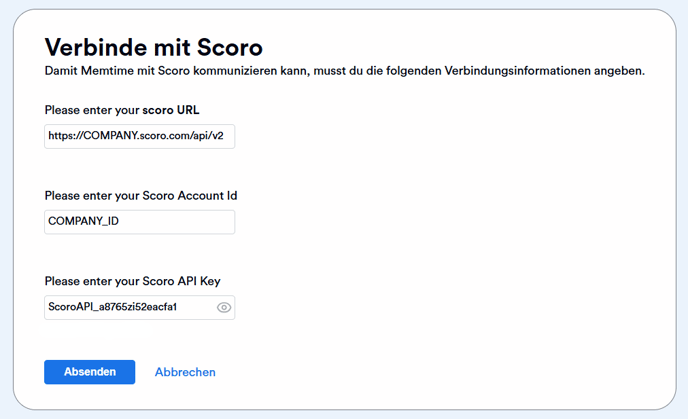Focus the Scoro API Key input field
The image size is (688, 419).
140,307
